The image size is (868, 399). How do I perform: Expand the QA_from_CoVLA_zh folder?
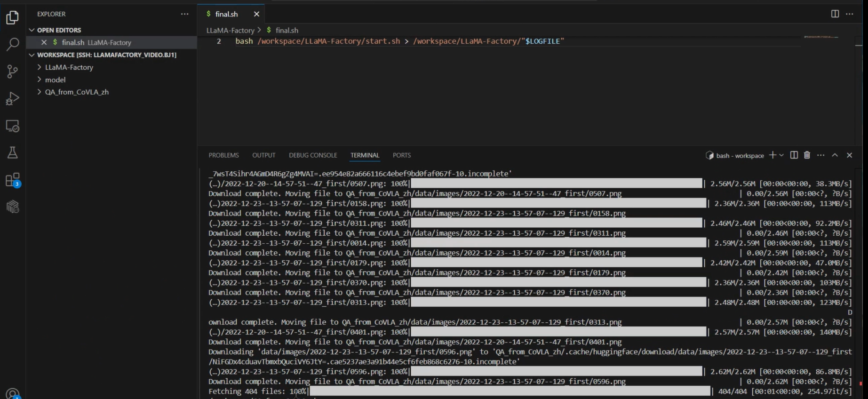(x=76, y=92)
